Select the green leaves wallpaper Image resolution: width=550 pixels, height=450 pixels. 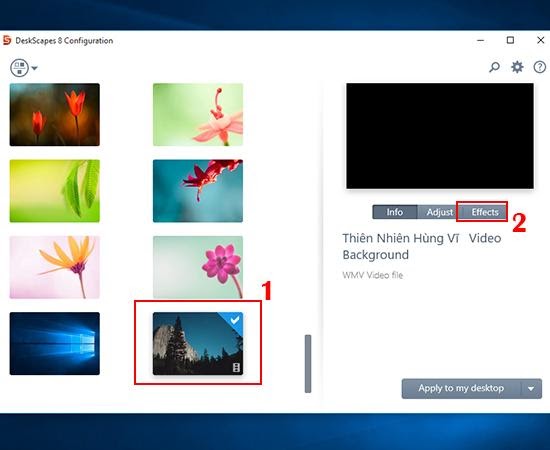point(55,191)
